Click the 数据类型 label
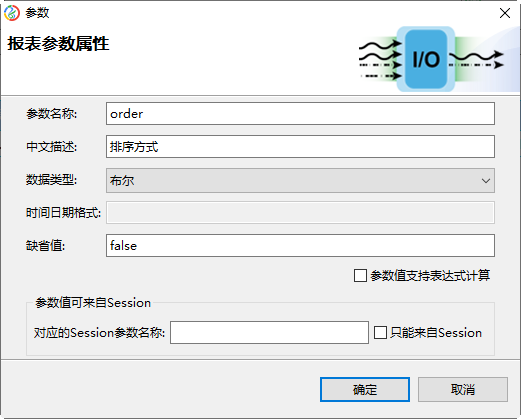521x419 pixels. [x=52, y=180]
